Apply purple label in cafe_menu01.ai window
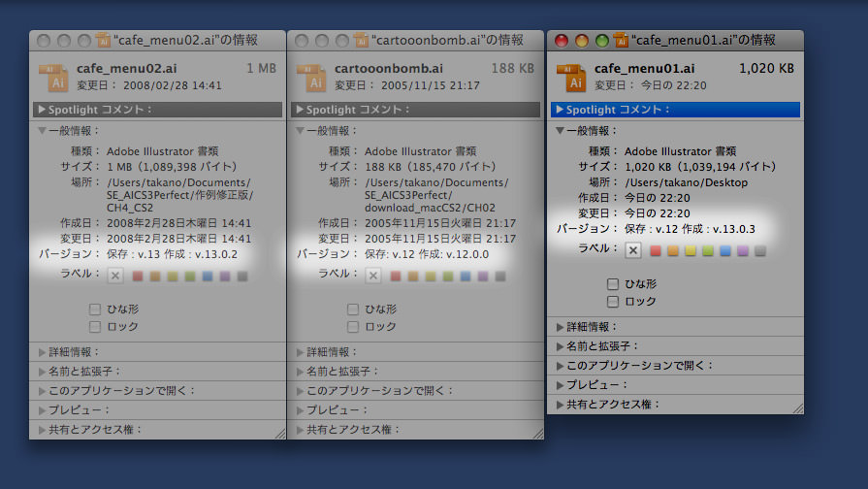Viewport: 868px width, 489px height. coord(743,251)
